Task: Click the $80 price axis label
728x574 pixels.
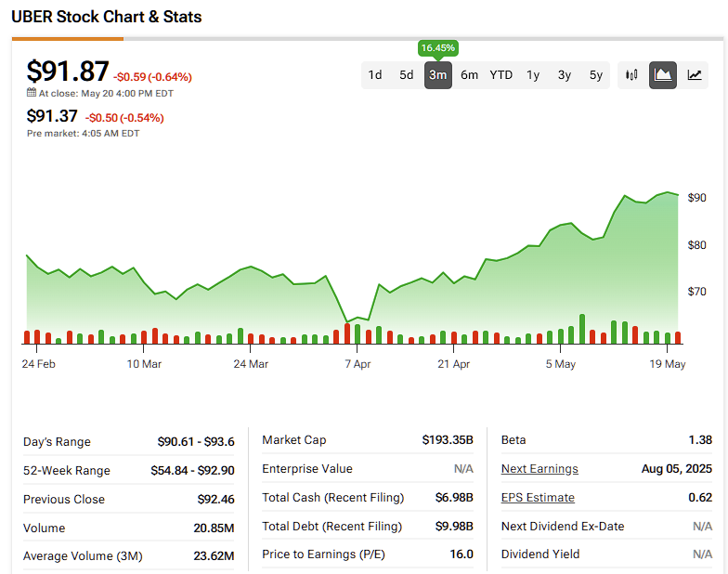Action: coord(696,245)
